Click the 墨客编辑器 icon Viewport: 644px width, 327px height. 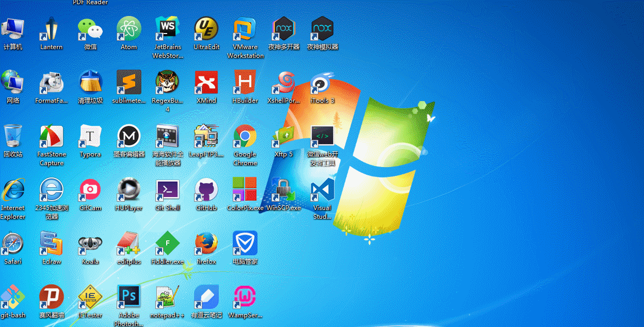click(x=129, y=136)
